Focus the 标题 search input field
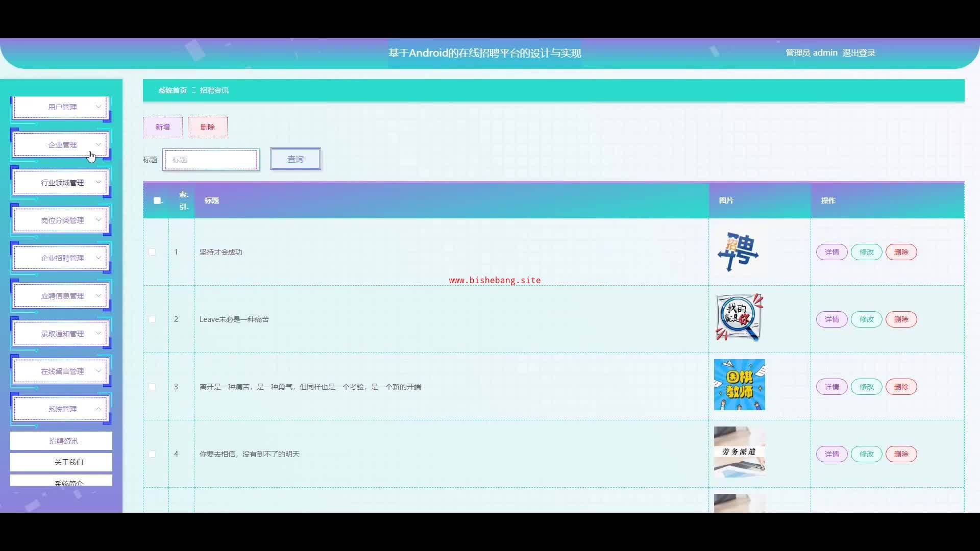The width and height of the screenshot is (980, 551). pos(211,160)
